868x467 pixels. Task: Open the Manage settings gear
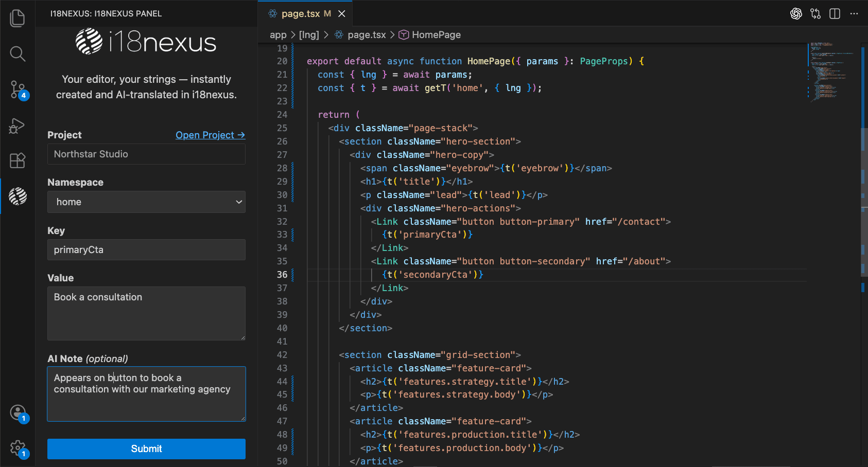(18, 447)
